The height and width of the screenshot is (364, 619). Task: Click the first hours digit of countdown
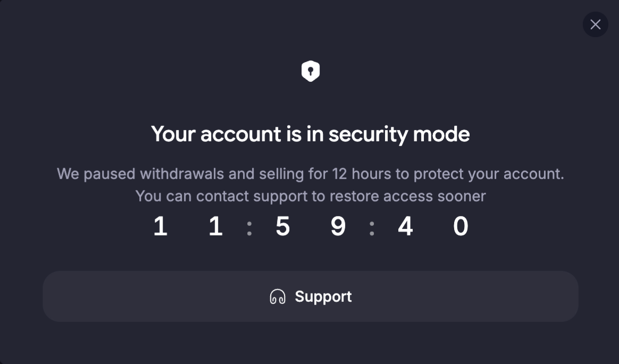[x=160, y=226]
